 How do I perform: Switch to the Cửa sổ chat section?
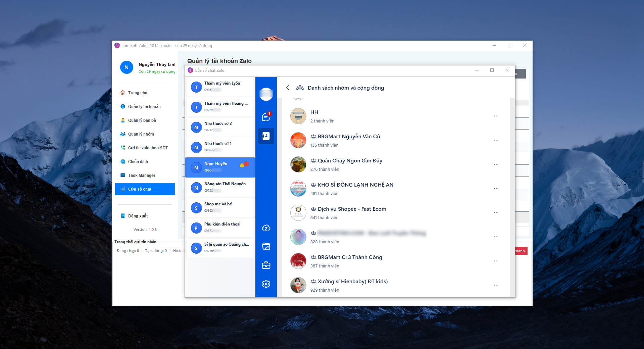tap(145, 189)
